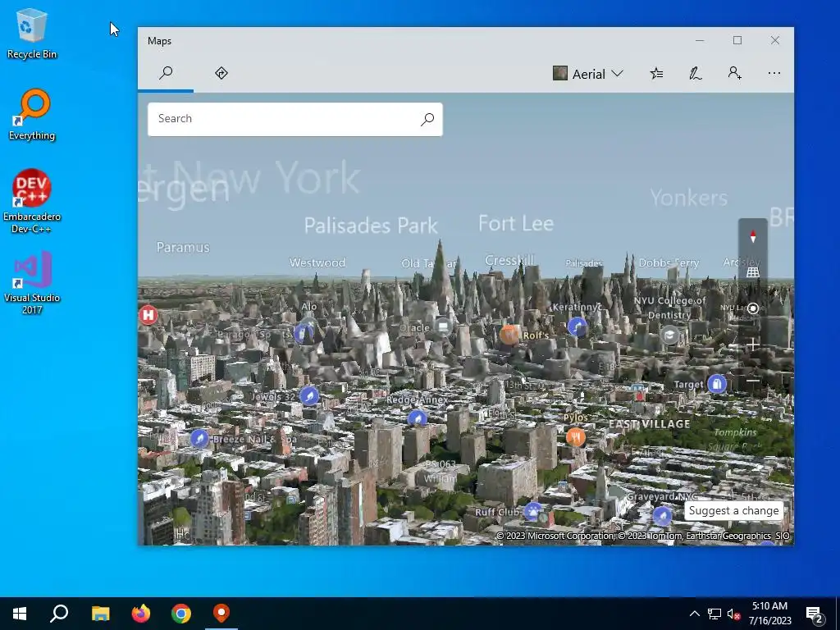Click the magnifier icon in the search box
Viewport: 840px width, 630px height.
tap(427, 119)
